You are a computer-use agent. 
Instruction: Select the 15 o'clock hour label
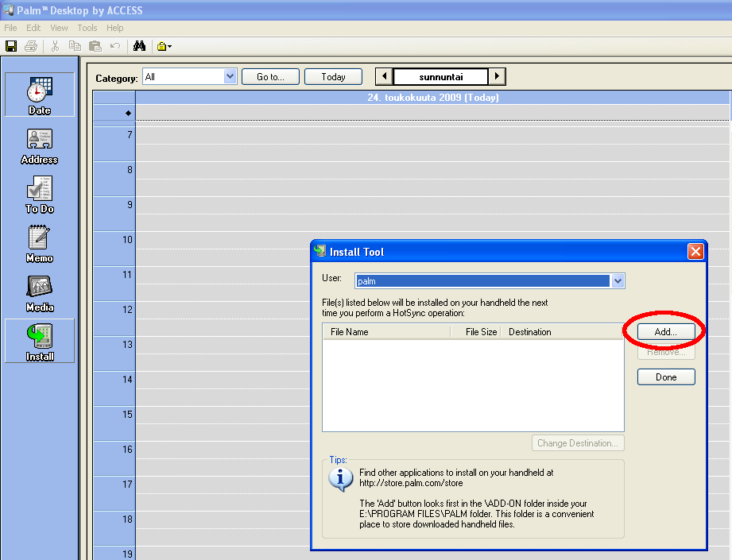click(127, 415)
